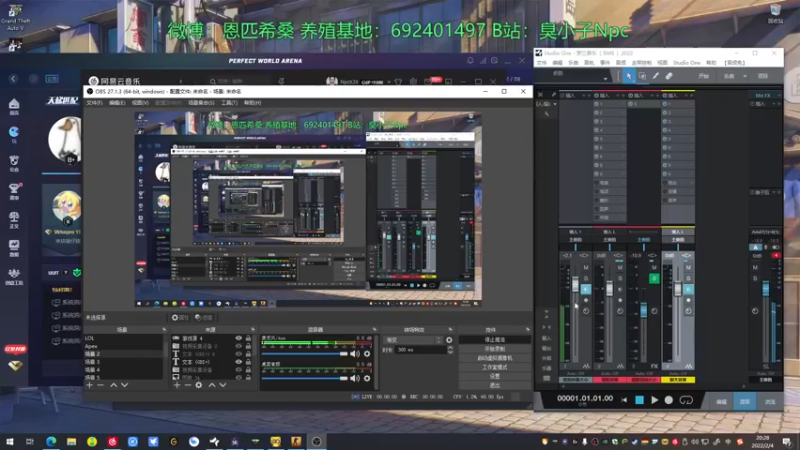This screenshot has width=800, height=450.
Task: Switch to 浏览 browse tab in Studio One
Action: tap(769, 402)
